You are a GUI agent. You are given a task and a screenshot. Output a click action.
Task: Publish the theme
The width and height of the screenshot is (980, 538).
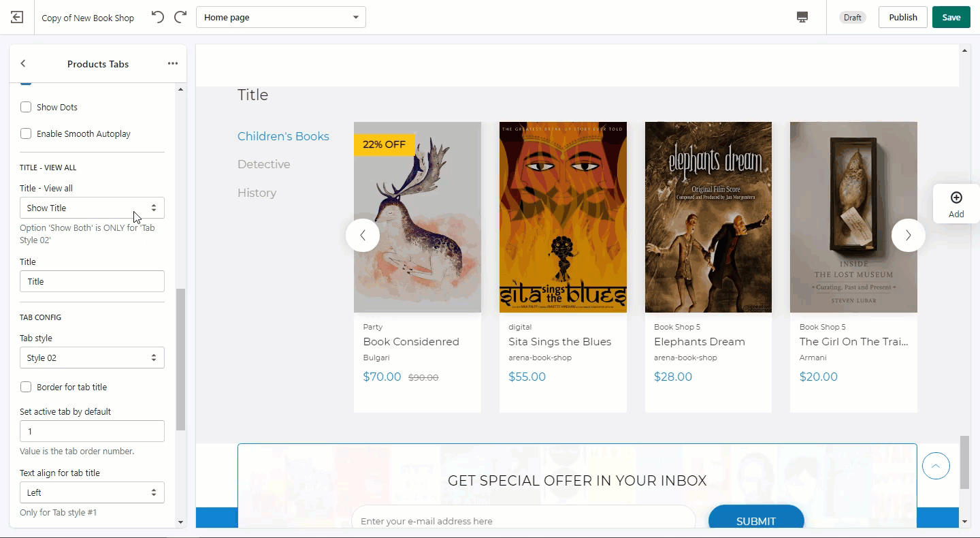pyautogui.click(x=902, y=17)
